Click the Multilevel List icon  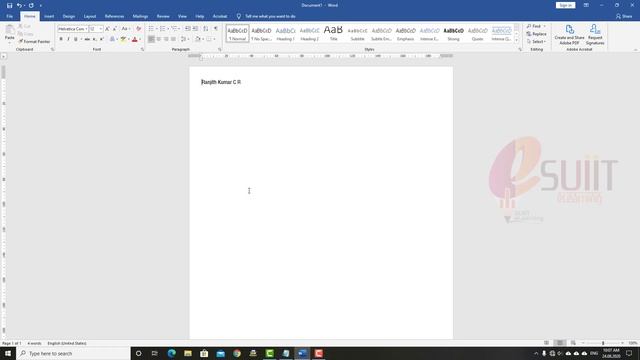click(175, 29)
